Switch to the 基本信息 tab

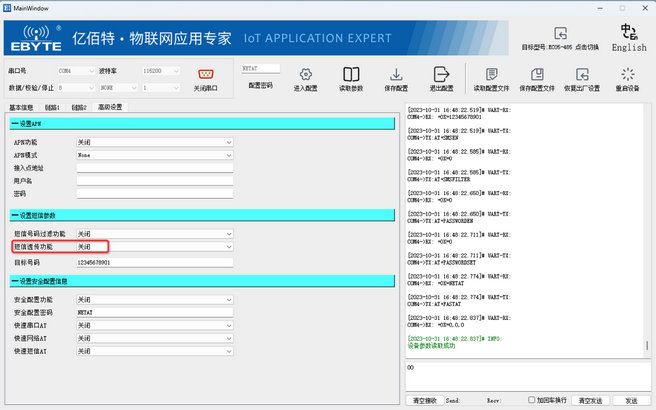pyautogui.click(x=21, y=107)
